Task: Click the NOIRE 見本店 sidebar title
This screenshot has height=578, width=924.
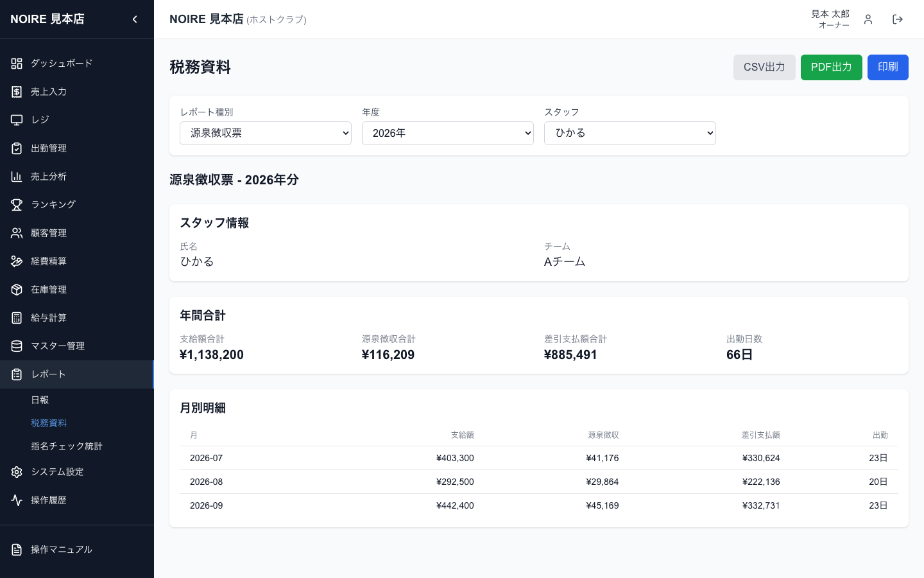Action: pos(47,19)
